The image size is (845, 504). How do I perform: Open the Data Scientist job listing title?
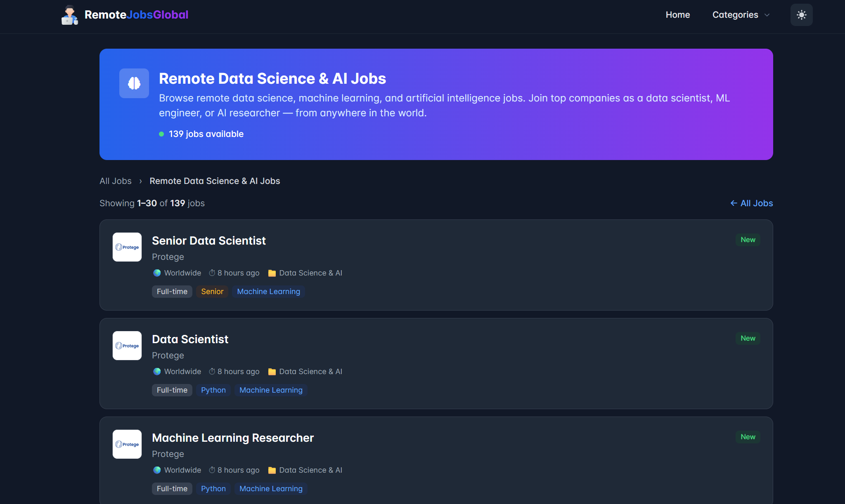190,339
